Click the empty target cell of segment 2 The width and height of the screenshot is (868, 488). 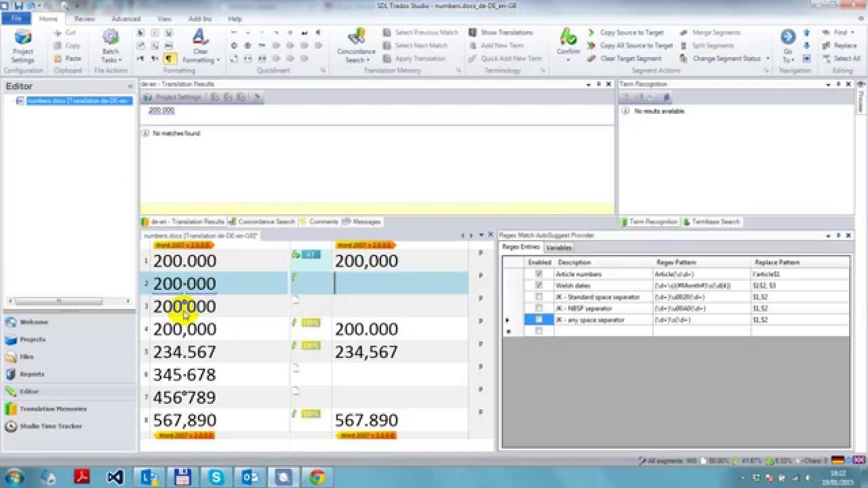(x=400, y=283)
